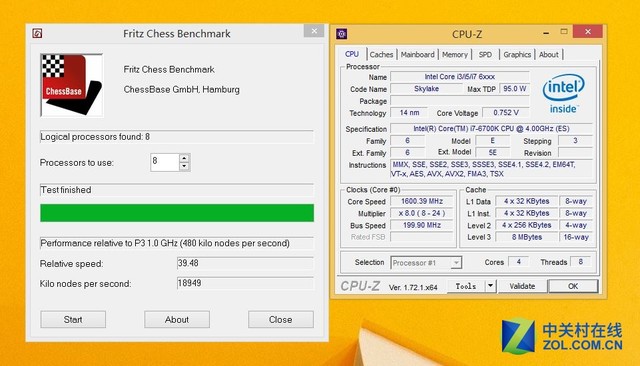The width and height of the screenshot is (640, 366).
Task: Click the CPU-Z title bar app icon
Action: click(342, 34)
